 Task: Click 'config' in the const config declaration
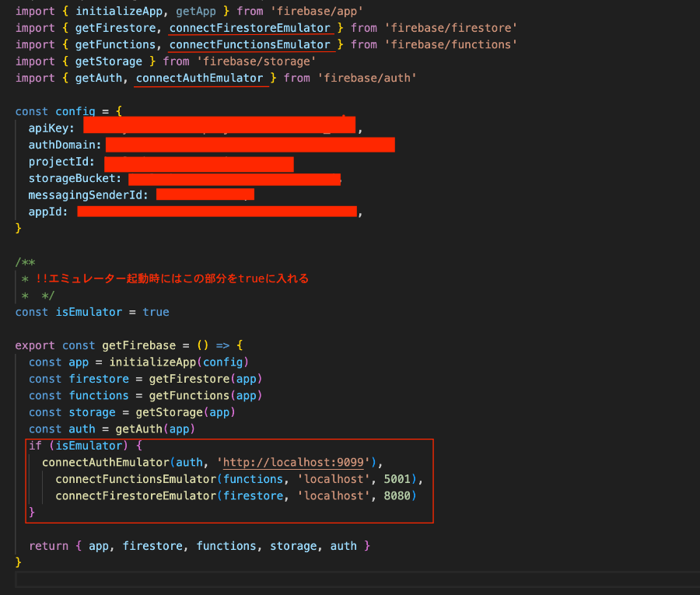(x=75, y=111)
